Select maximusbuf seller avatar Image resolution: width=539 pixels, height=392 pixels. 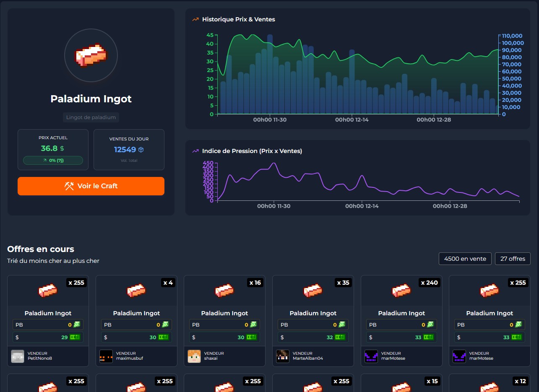[106, 356]
